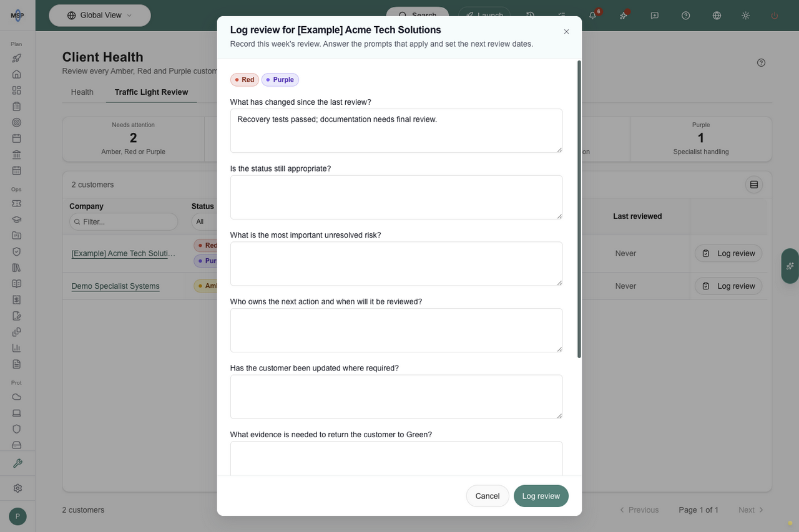This screenshot has height=532, width=799.
Task: Open the home icon in the sidebar
Action: [x=17, y=74]
